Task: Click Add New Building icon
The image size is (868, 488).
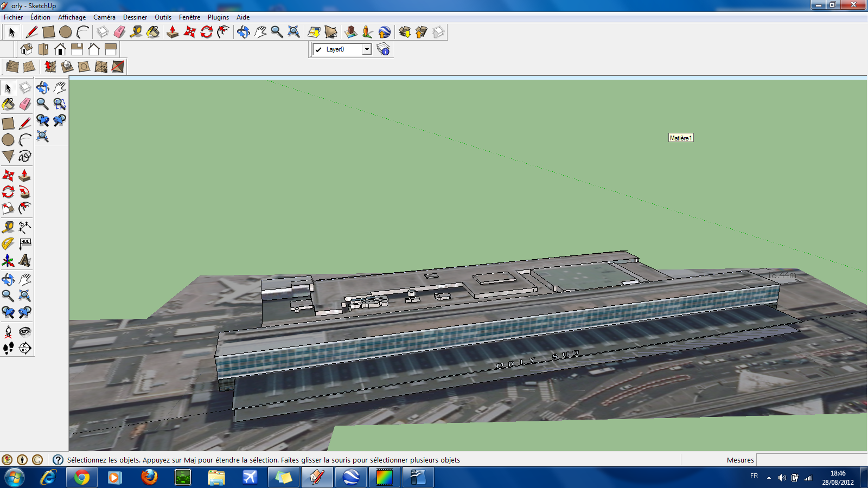Action: (x=351, y=32)
